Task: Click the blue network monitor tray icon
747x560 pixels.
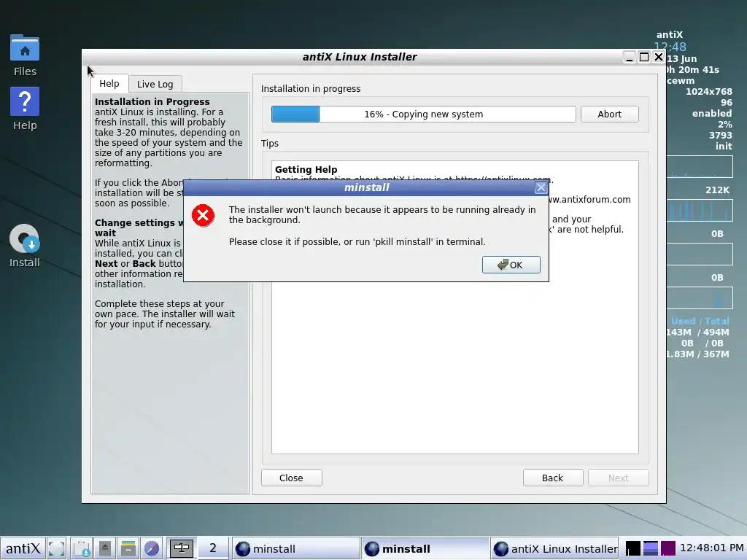Action: (x=650, y=548)
